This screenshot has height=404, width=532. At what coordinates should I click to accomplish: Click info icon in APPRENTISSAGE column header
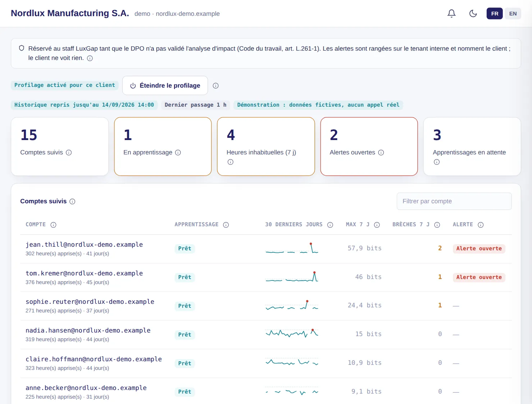pos(226,225)
